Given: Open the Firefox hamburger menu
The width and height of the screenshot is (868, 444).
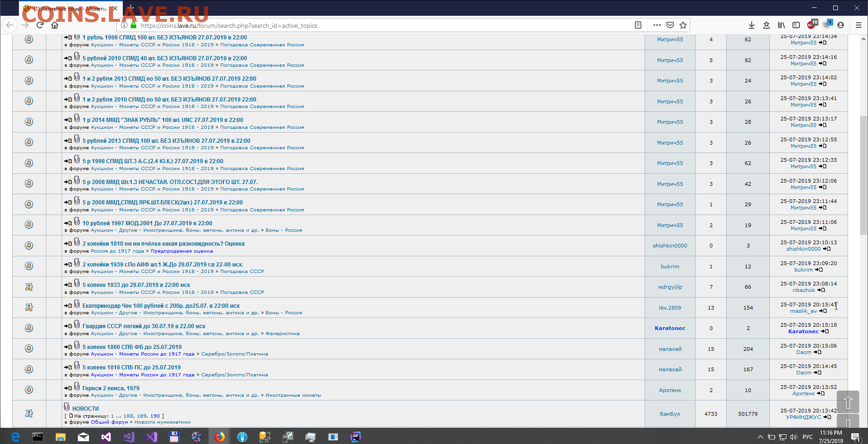Looking at the screenshot, I should point(859,25).
